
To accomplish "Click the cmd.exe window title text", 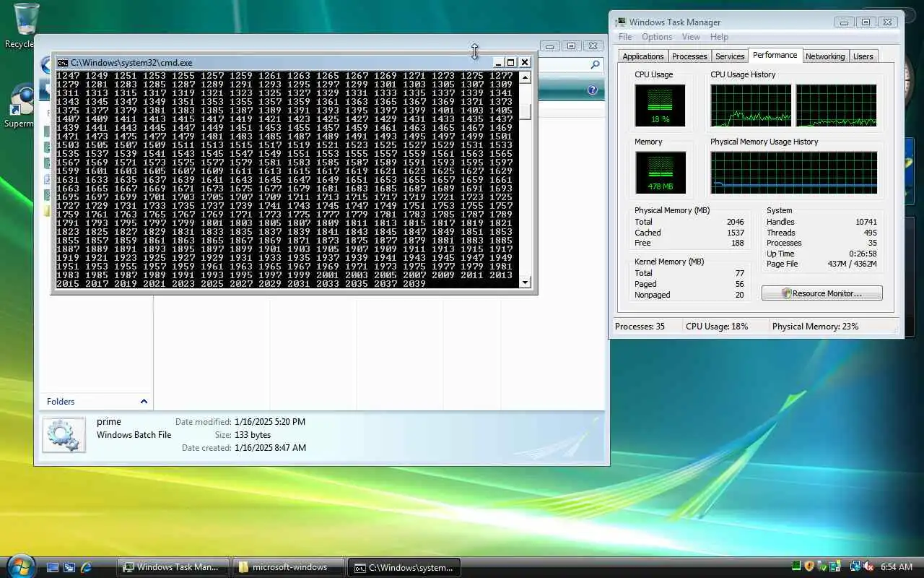I will [131, 63].
